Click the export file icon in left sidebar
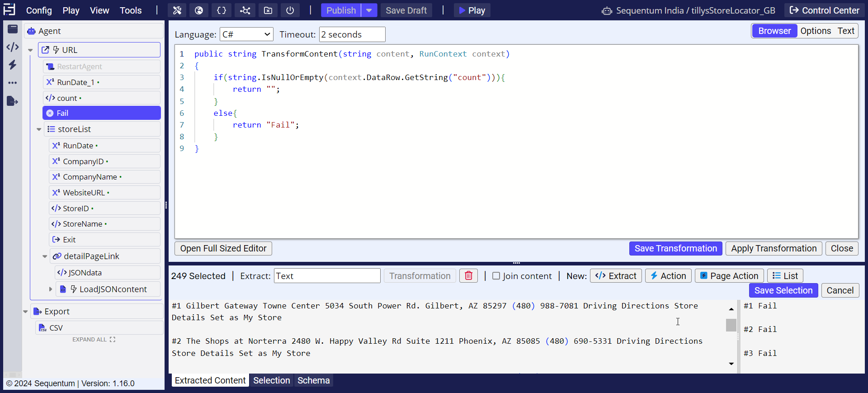 click(x=13, y=101)
